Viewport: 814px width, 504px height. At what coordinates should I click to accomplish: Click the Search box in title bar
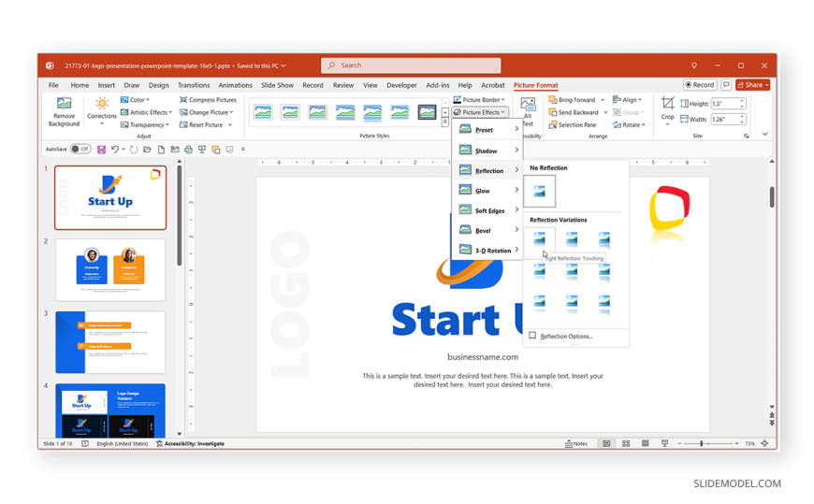pos(411,65)
